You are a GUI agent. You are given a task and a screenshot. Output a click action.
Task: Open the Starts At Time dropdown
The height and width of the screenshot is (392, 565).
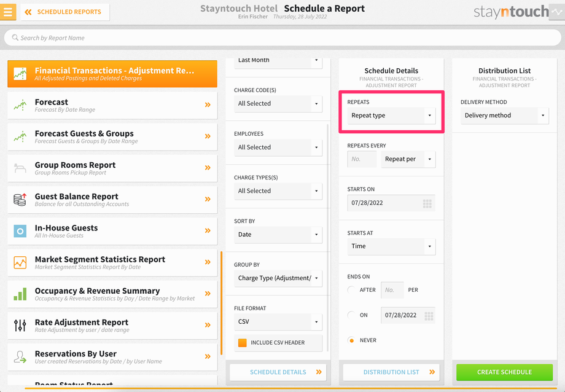(x=391, y=246)
